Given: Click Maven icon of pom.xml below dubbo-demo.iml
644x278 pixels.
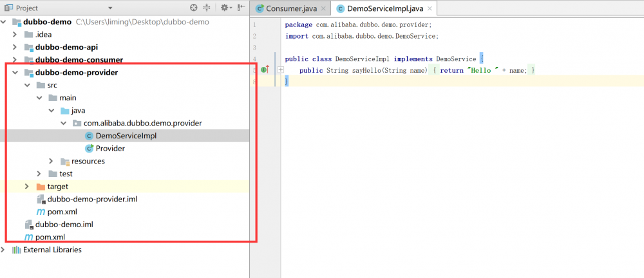Looking at the screenshot, I should point(29,237).
